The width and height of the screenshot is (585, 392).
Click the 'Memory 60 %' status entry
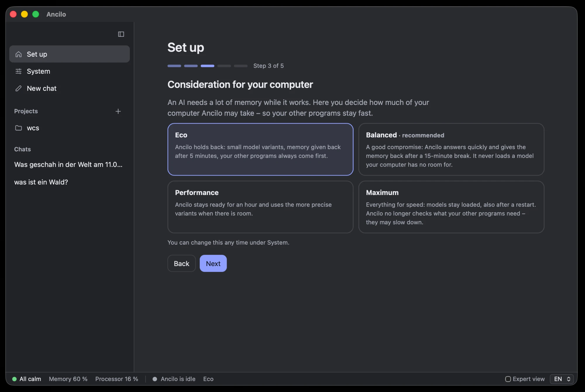tap(68, 379)
